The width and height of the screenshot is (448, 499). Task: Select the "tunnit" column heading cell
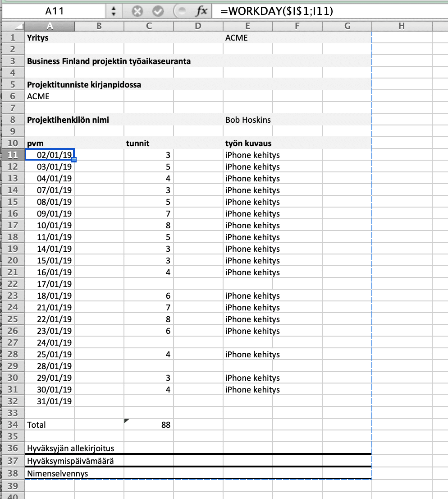pos(149,143)
